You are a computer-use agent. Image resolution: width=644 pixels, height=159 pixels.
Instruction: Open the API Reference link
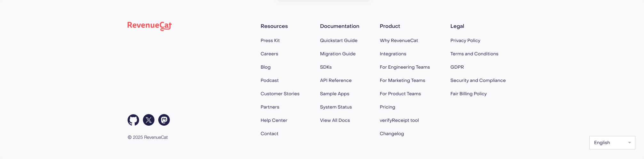pyautogui.click(x=336, y=80)
